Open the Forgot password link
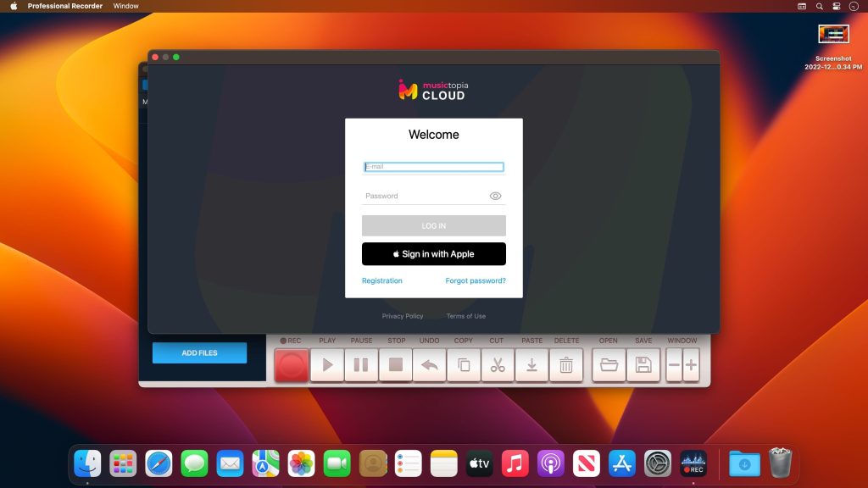 point(476,280)
